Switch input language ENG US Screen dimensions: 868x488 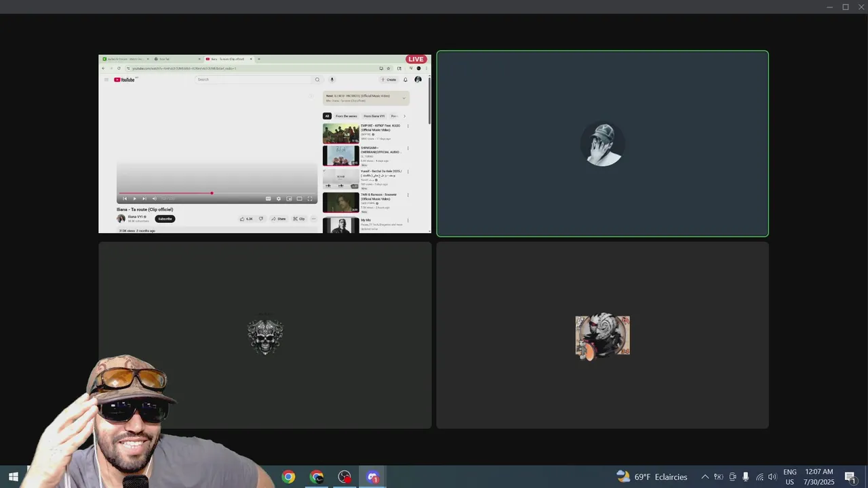click(x=790, y=477)
